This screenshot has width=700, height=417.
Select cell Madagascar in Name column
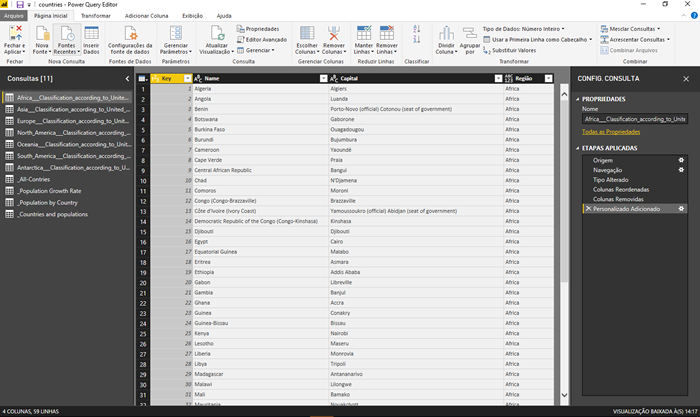point(261,374)
